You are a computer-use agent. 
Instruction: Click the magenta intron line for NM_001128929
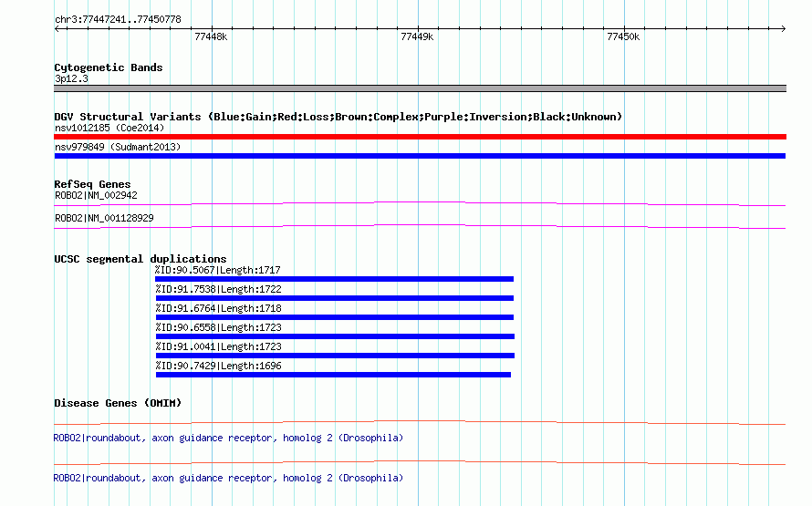pos(420,227)
